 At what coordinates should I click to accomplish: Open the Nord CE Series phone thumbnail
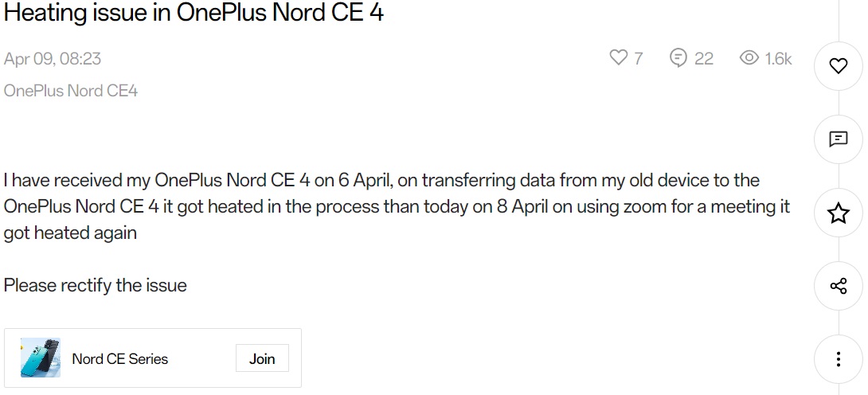click(x=41, y=358)
